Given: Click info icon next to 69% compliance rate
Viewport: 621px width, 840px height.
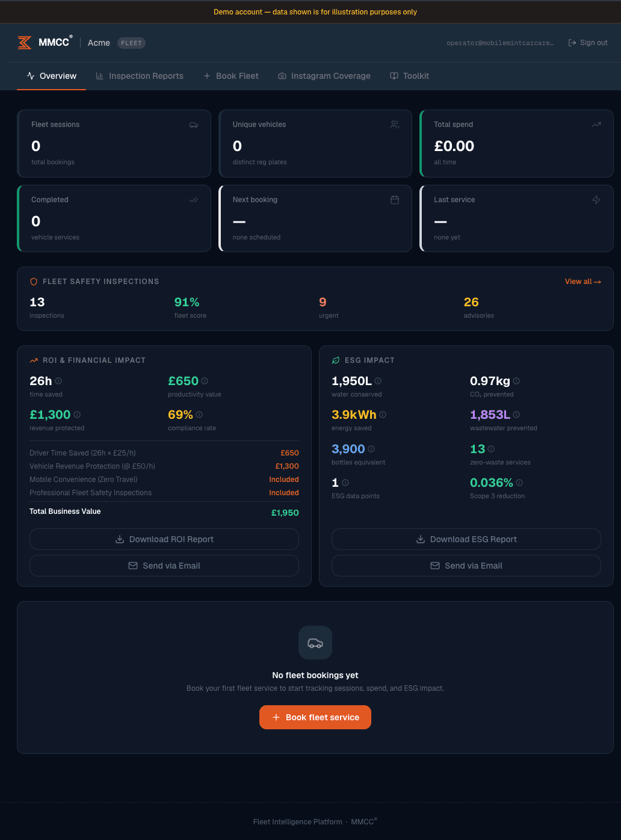Looking at the screenshot, I should click(x=199, y=415).
